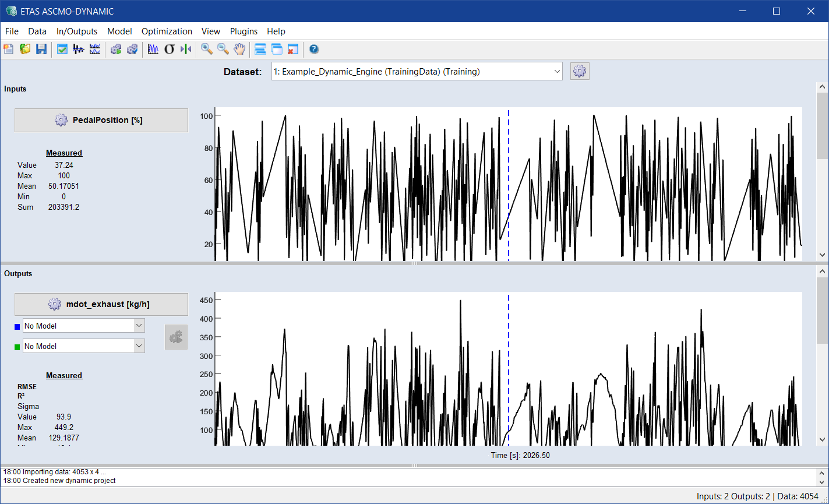Viewport: 829px width, 504px height.
Task: Click the train model gears toolbar icon
Action: (x=116, y=50)
